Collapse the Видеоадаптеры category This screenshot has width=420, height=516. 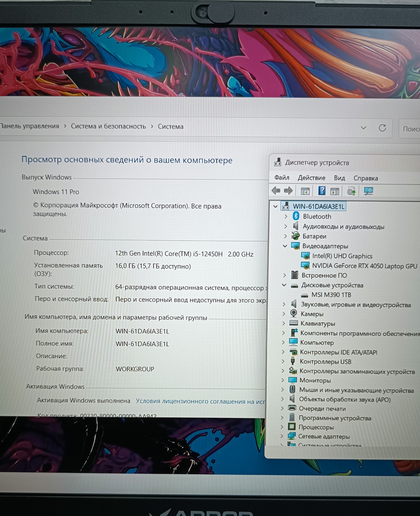coord(285,246)
